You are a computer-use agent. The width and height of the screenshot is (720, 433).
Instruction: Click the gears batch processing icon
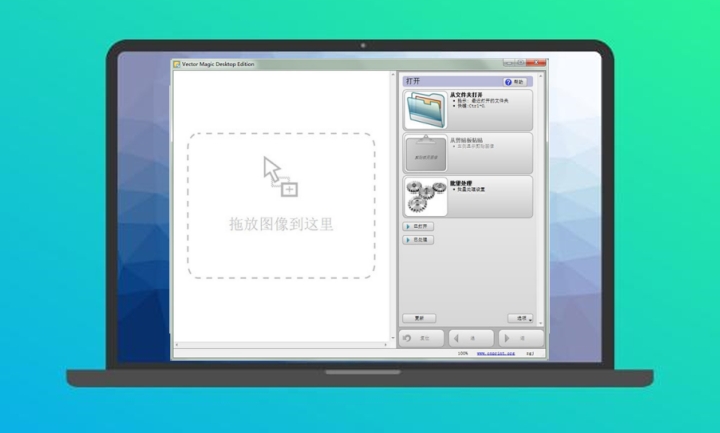(426, 196)
